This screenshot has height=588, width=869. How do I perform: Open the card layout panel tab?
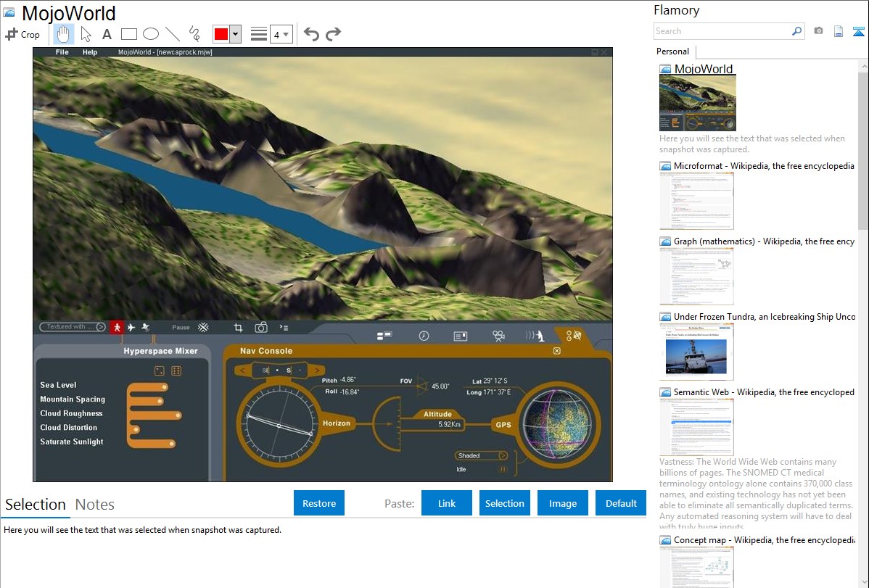[x=461, y=336]
